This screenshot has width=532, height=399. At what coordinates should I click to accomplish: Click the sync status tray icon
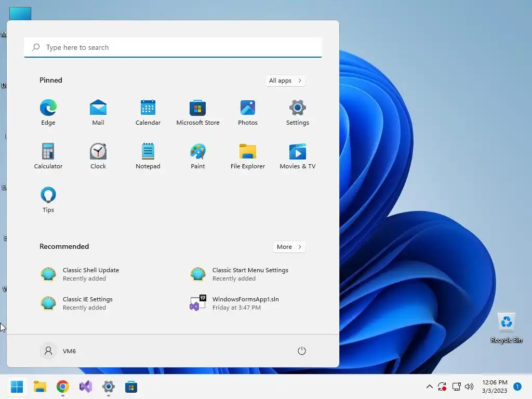[442, 387]
